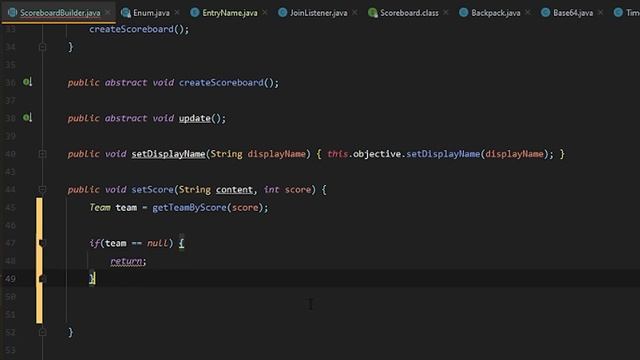The width and height of the screenshot is (640, 360).
Task: Open the Scoreboard.class tab
Action: tap(409, 13)
